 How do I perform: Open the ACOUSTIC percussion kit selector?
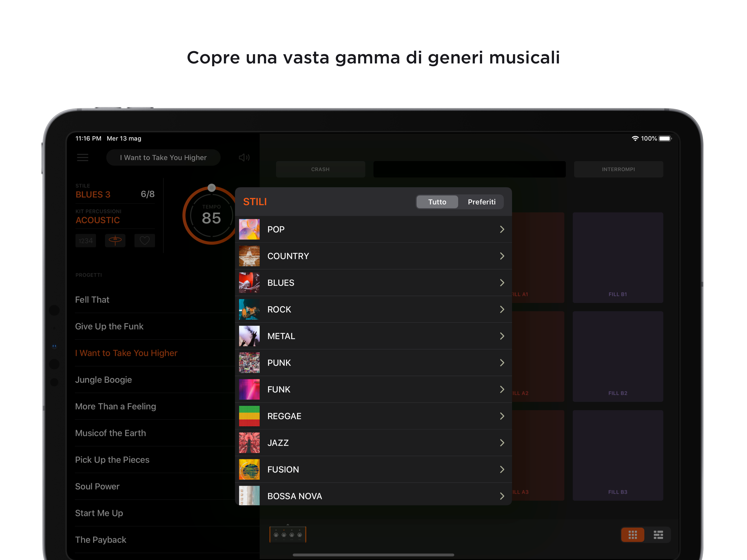[x=98, y=220]
